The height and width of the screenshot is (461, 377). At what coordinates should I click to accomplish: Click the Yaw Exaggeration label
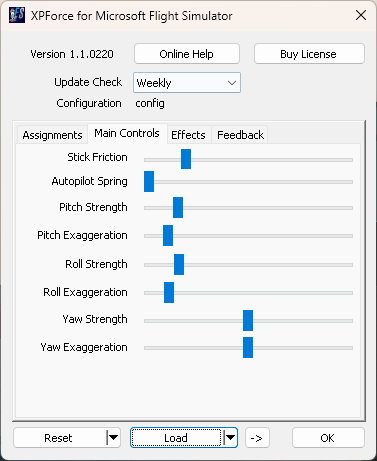pyautogui.click(x=84, y=347)
